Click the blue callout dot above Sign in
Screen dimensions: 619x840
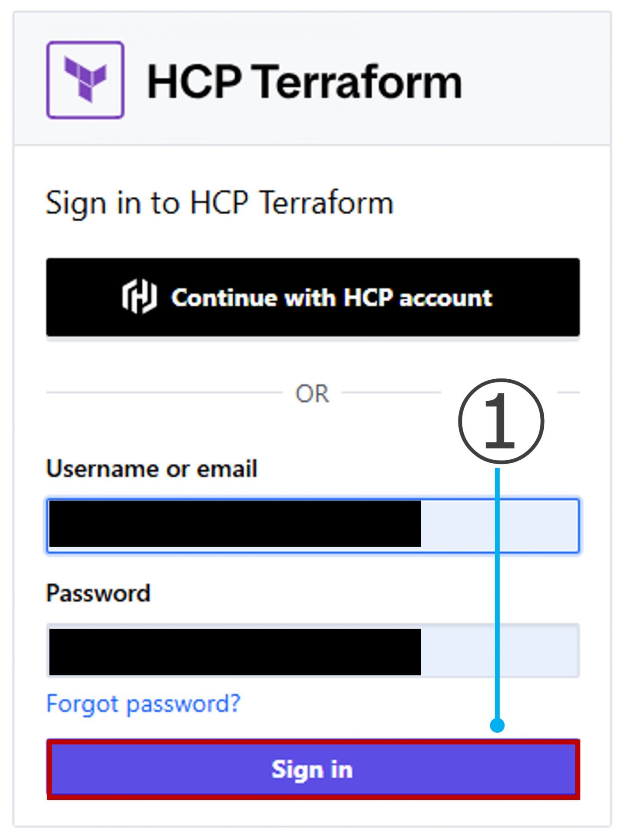click(x=497, y=725)
